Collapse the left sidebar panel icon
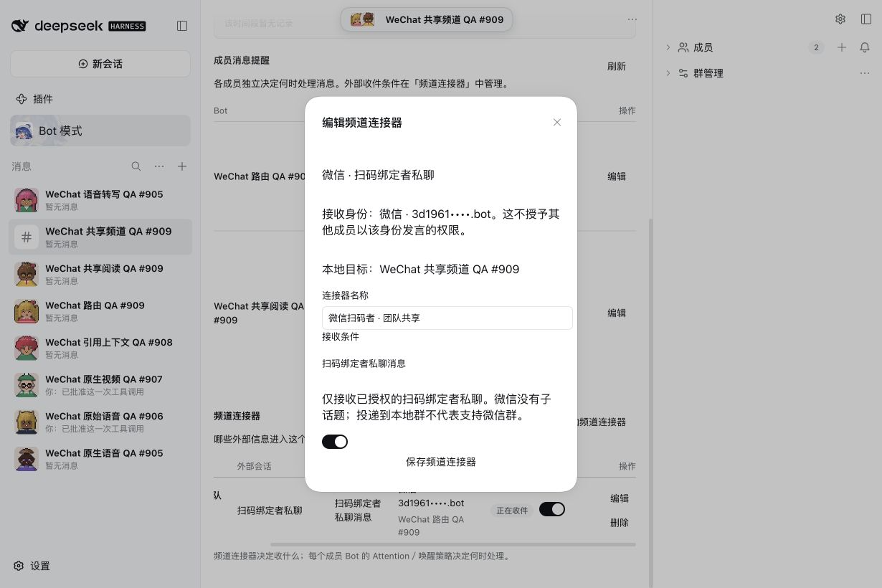This screenshot has height=588, width=882. point(182,26)
